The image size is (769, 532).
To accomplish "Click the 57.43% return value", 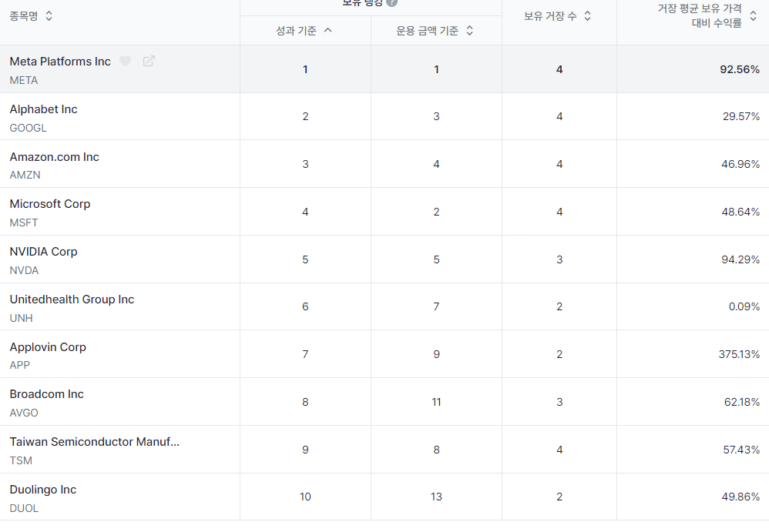I will [x=741, y=450].
